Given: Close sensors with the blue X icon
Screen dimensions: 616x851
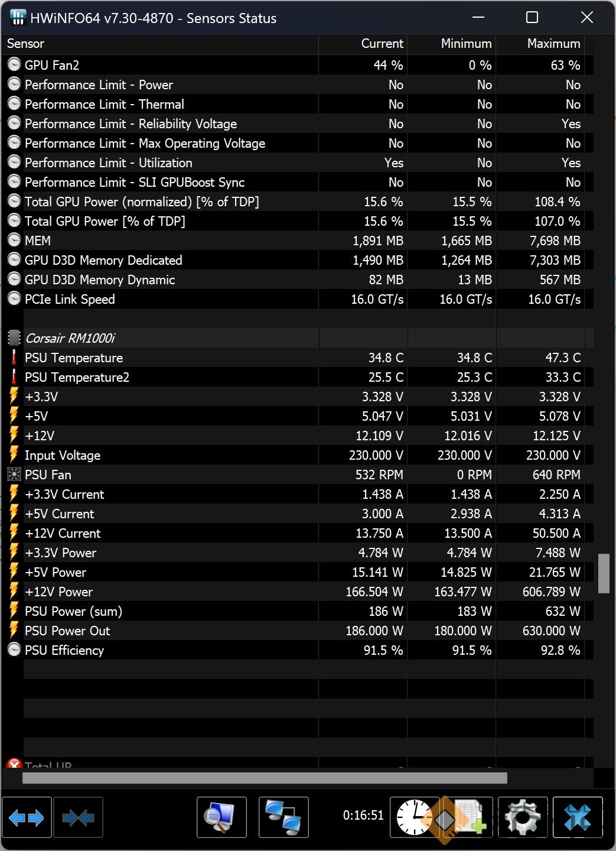Looking at the screenshot, I should (x=577, y=818).
